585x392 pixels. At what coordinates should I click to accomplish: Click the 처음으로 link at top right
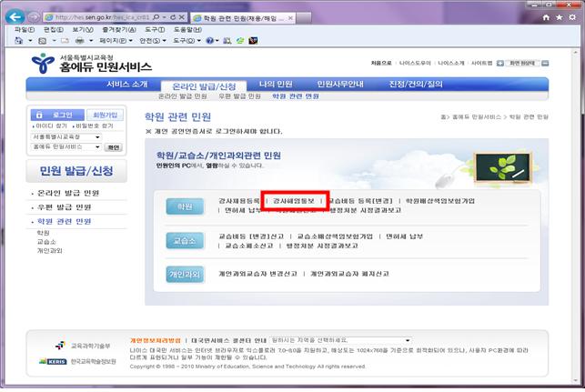pyautogui.click(x=381, y=63)
